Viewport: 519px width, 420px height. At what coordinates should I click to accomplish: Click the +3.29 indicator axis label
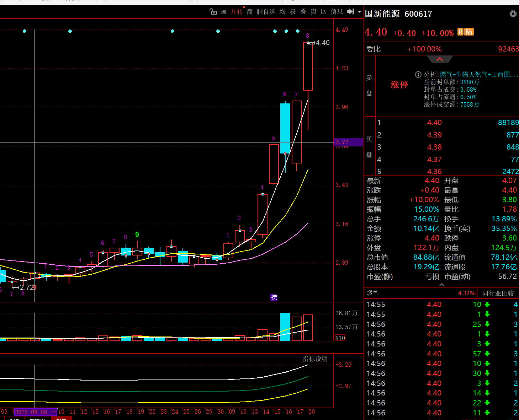[344, 365]
